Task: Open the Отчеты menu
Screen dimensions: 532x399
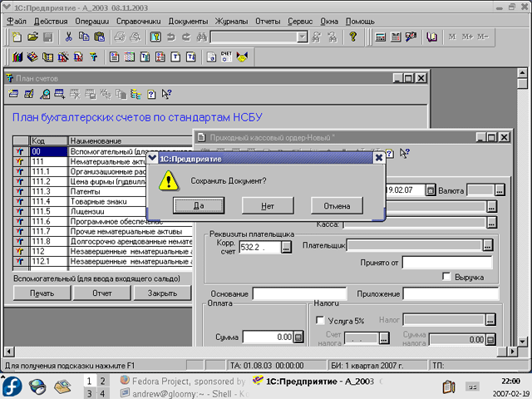Action: tap(268, 22)
